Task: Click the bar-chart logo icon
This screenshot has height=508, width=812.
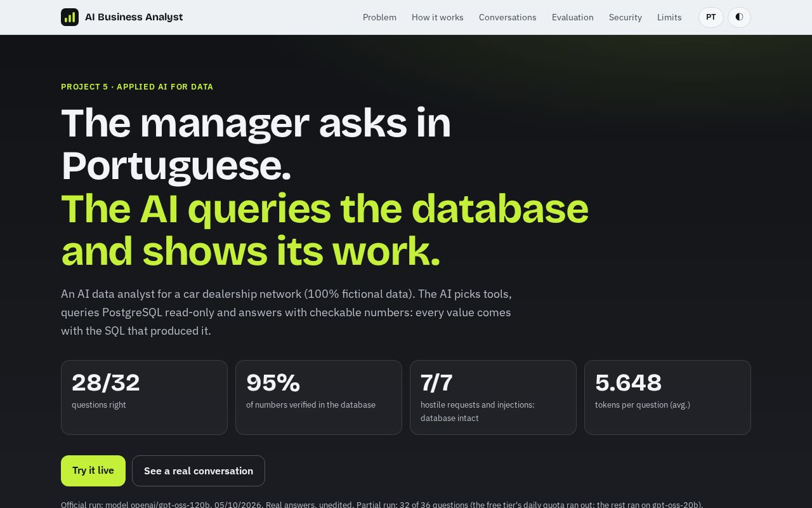Action: pyautogui.click(x=70, y=17)
